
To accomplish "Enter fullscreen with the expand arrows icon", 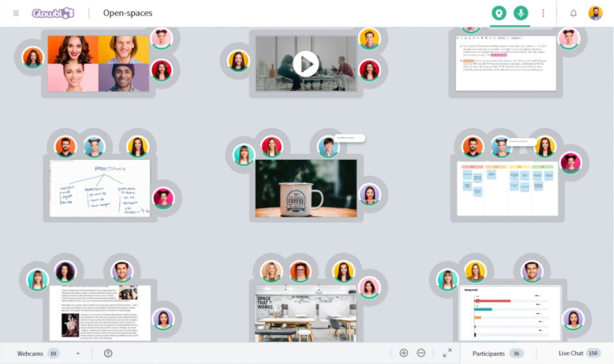I will (447, 354).
